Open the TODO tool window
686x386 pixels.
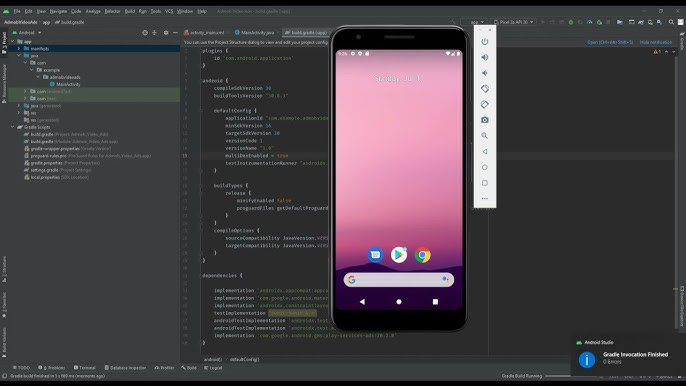(21, 368)
